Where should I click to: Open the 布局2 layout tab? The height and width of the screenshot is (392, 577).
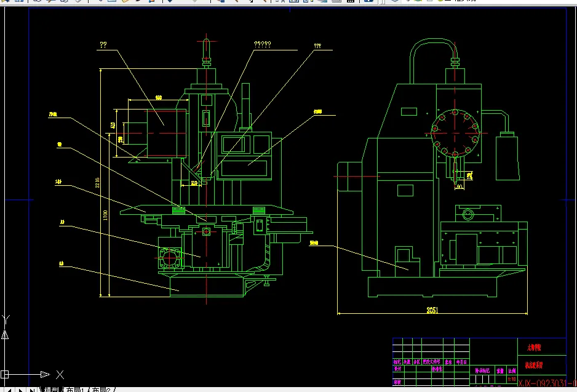[101, 390]
